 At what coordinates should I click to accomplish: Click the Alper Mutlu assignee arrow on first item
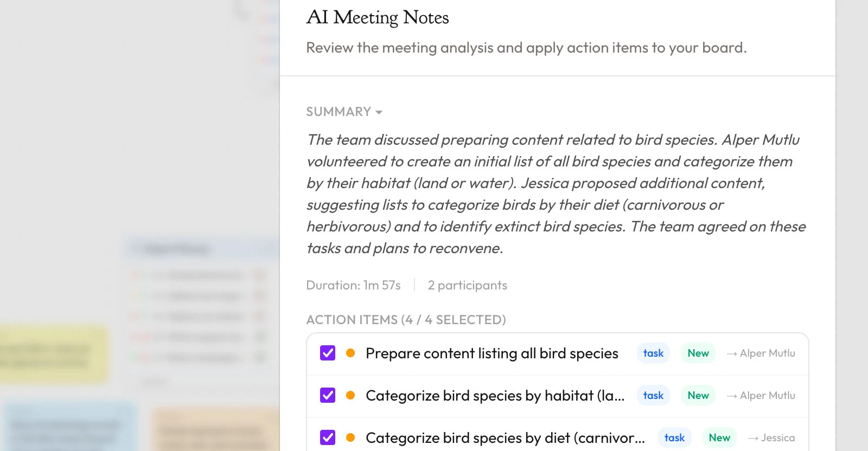point(732,353)
